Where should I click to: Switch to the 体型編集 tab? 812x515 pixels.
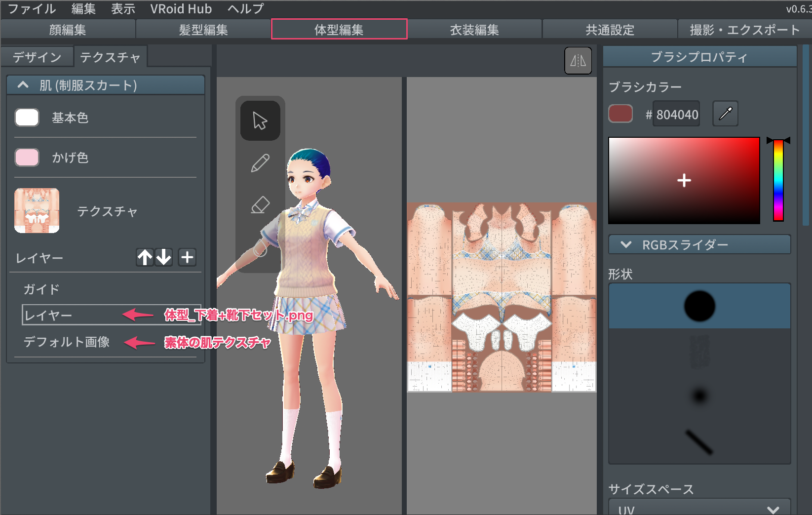(339, 30)
